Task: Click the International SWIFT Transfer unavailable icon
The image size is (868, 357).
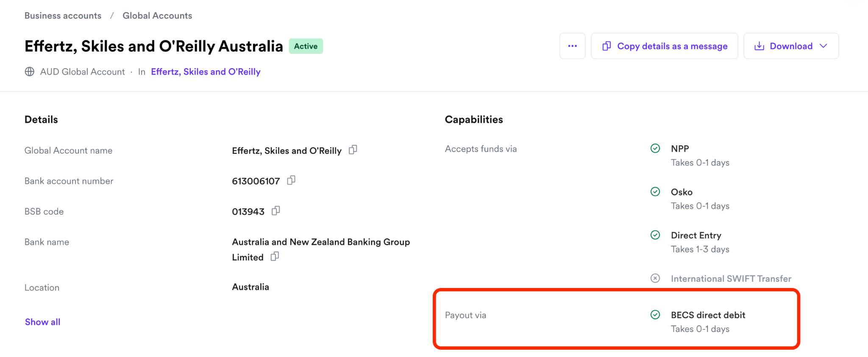Action: point(655,278)
